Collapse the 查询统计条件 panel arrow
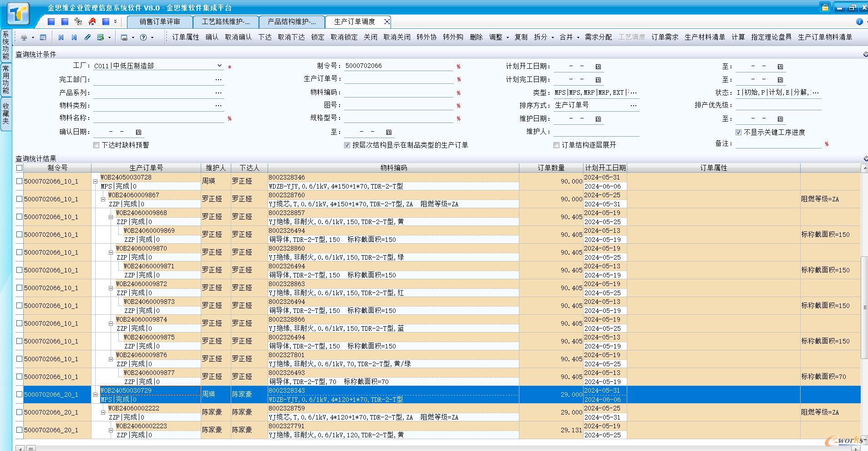The height and width of the screenshot is (451, 868). coord(865,54)
